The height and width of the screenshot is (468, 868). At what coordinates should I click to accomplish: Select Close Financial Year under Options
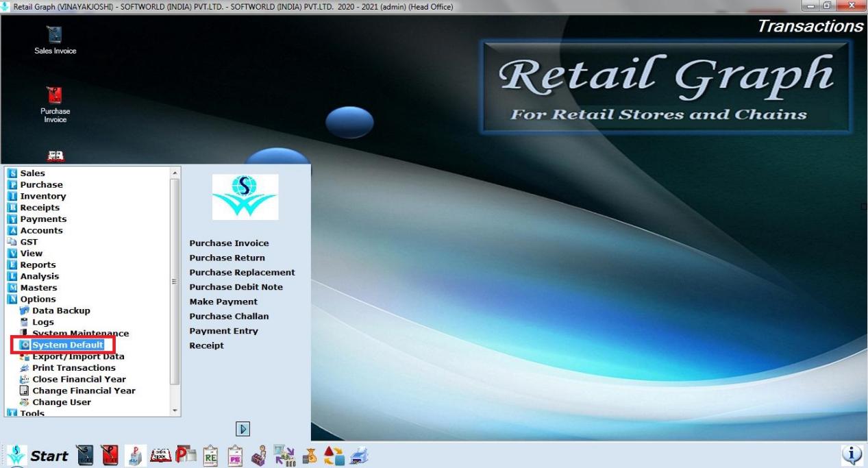click(79, 379)
